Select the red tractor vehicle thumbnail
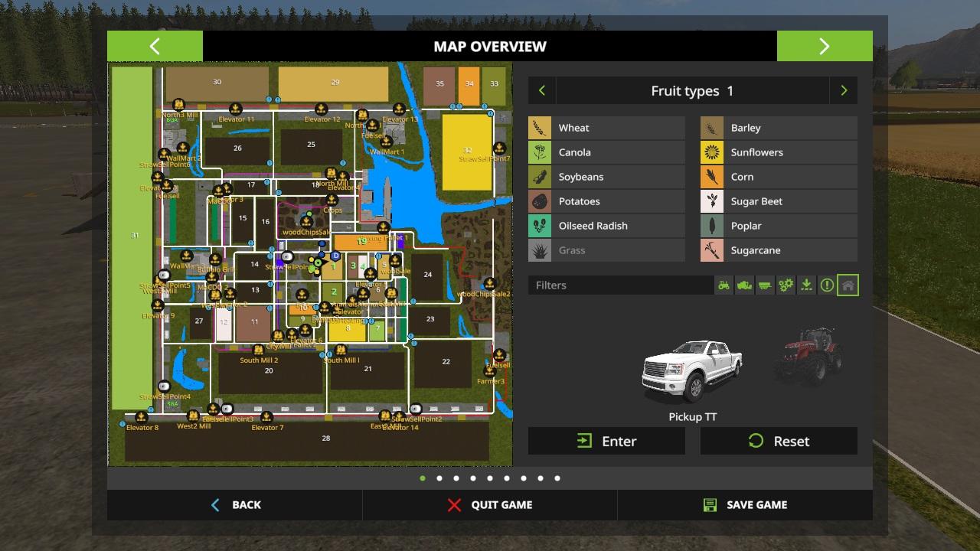Viewport: 980px width, 551px height. click(x=808, y=357)
